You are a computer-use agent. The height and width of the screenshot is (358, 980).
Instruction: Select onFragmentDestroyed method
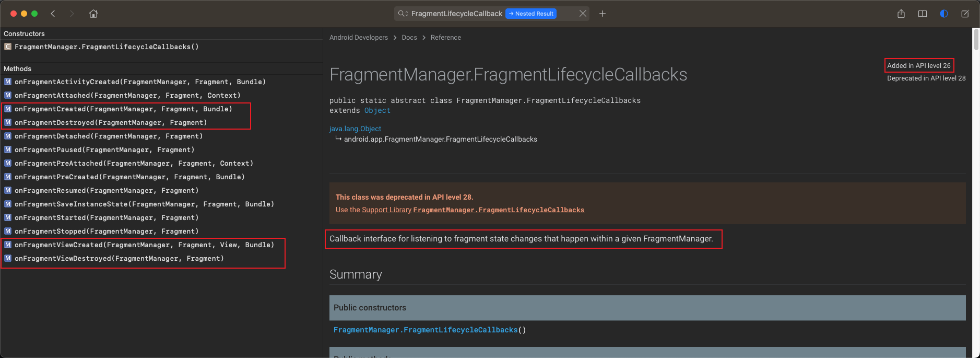[x=161, y=123]
